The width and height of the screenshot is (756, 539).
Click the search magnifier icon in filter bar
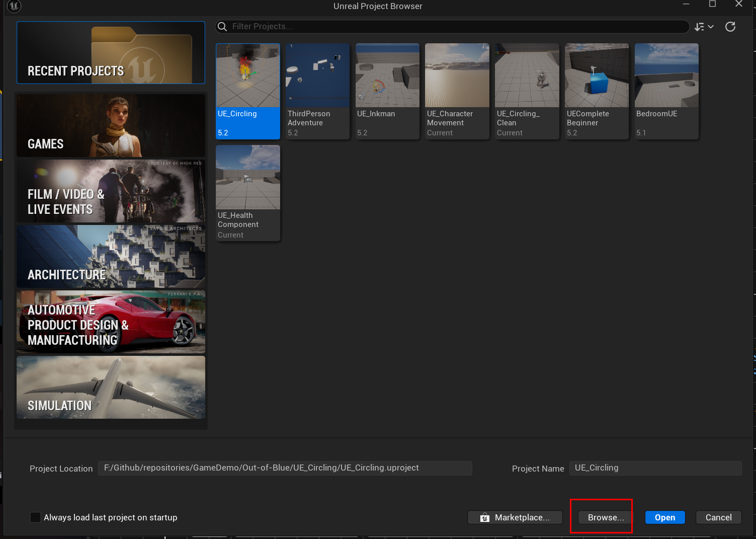click(222, 27)
